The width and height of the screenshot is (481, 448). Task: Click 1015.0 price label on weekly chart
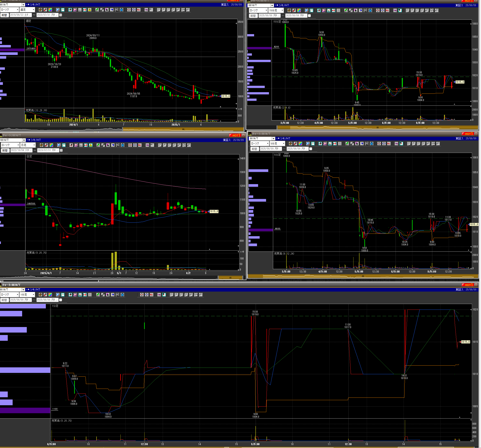click(x=226, y=96)
